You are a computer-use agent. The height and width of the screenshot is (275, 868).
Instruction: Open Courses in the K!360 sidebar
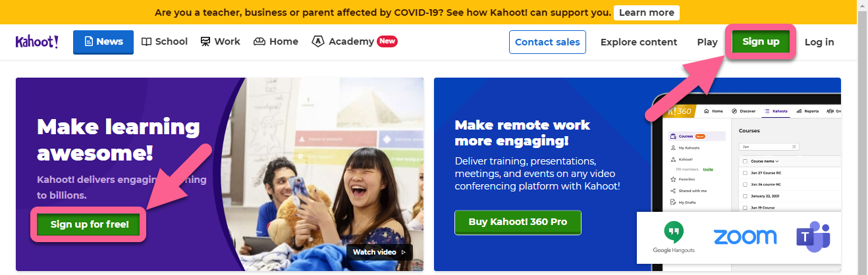[697, 136]
